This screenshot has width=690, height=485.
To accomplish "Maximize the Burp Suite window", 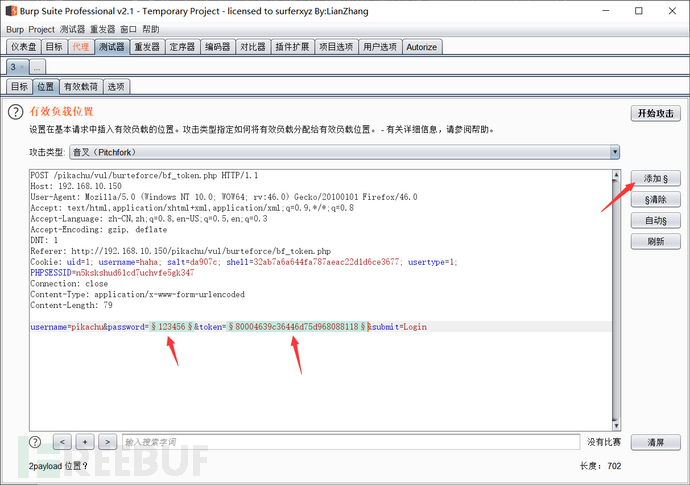I will pos(639,11).
